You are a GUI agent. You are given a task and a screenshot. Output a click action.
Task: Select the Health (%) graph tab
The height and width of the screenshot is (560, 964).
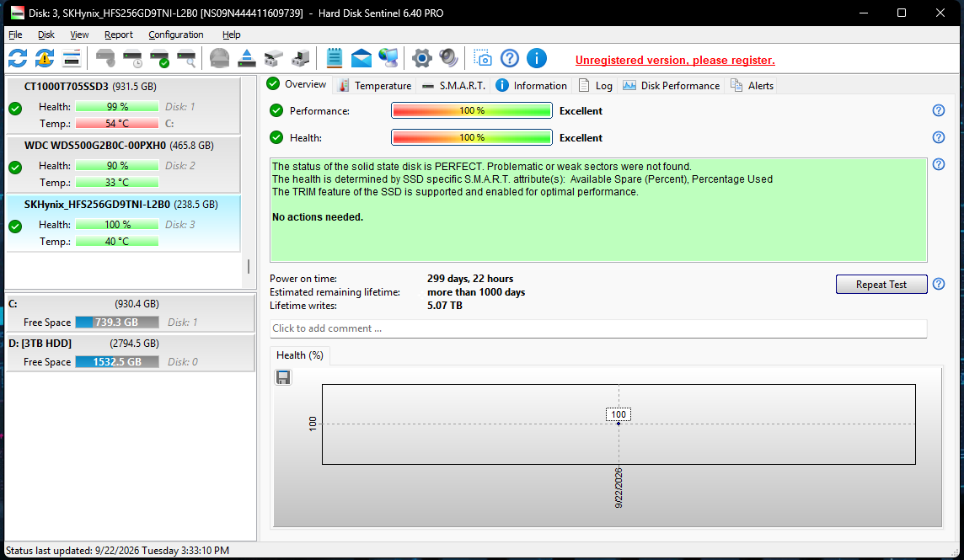(x=300, y=355)
